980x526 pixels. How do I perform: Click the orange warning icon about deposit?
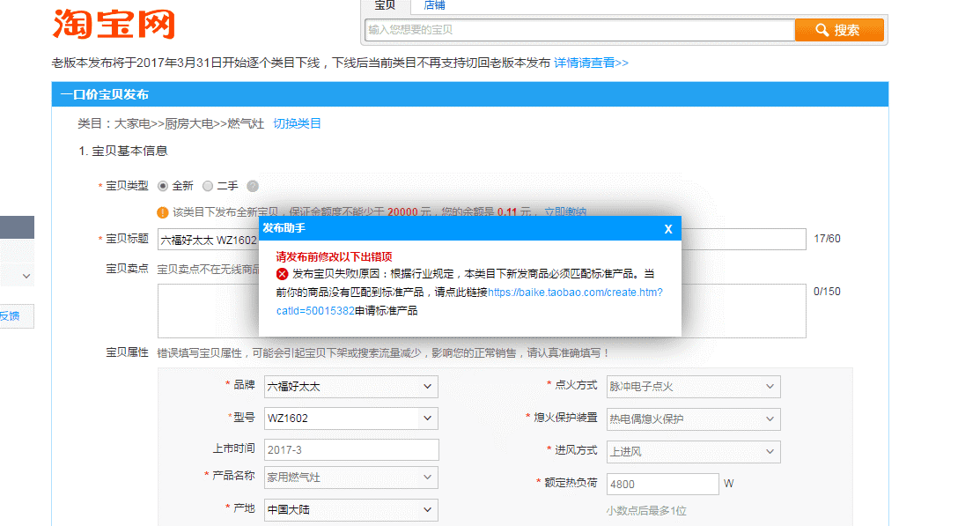(163, 212)
